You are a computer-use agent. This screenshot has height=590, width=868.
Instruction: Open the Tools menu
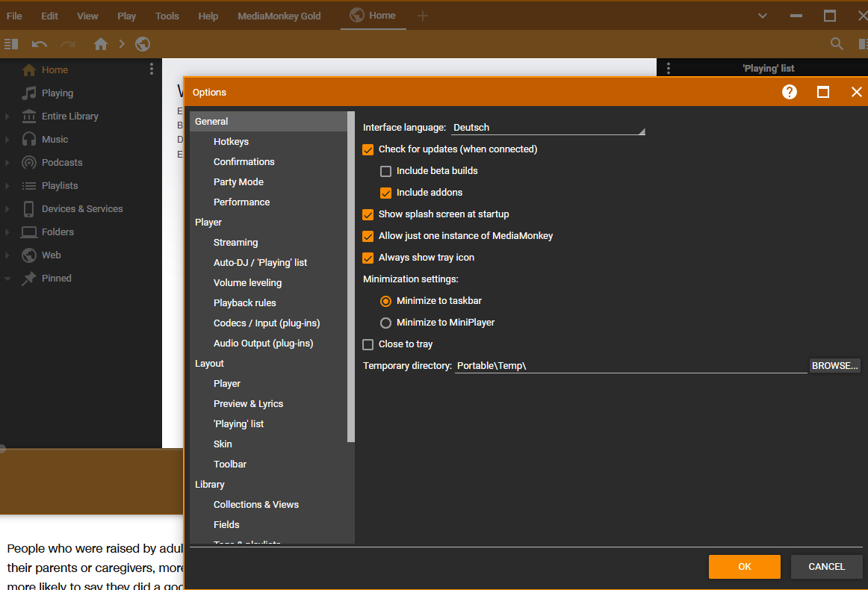click(167, 16)
